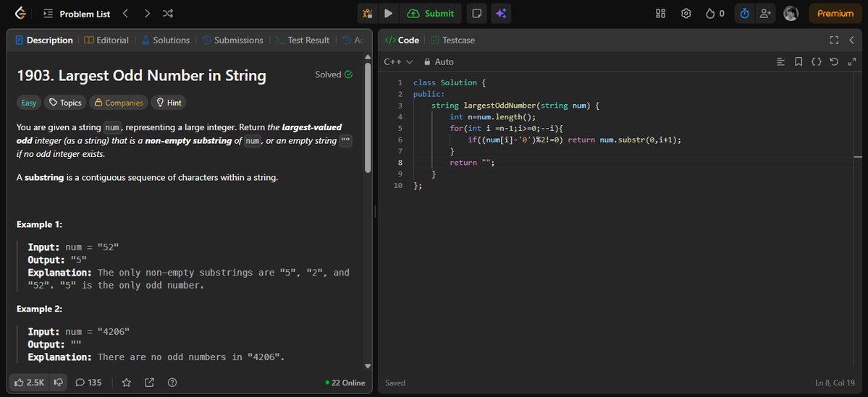
Task: Reset code to default icon
Action: [x=834, y=62]
